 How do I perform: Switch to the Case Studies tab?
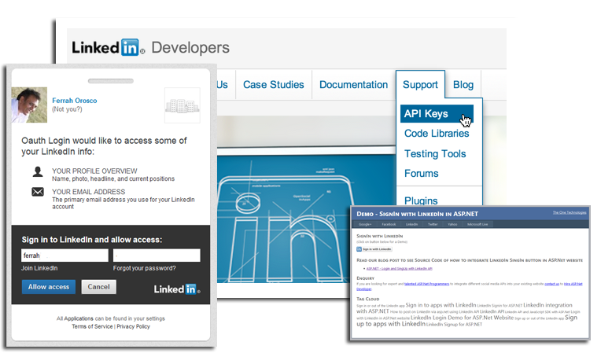(271, 85)
